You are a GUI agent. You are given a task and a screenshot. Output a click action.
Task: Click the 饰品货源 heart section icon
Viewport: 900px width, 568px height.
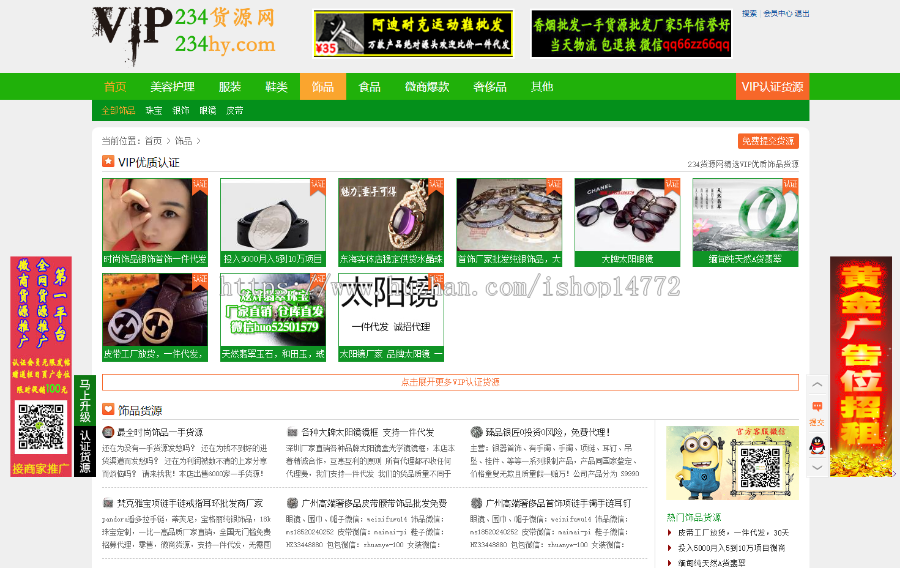(108, 410)
